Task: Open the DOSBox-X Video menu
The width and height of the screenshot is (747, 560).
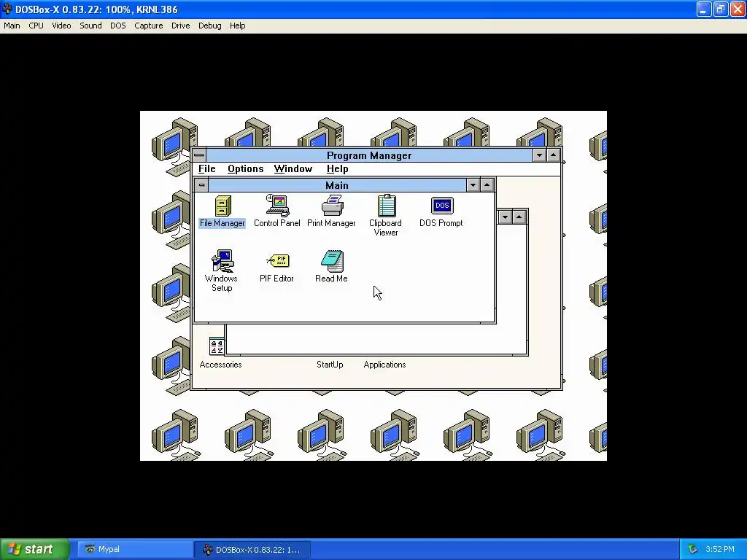Action: (x=61, y=26)
